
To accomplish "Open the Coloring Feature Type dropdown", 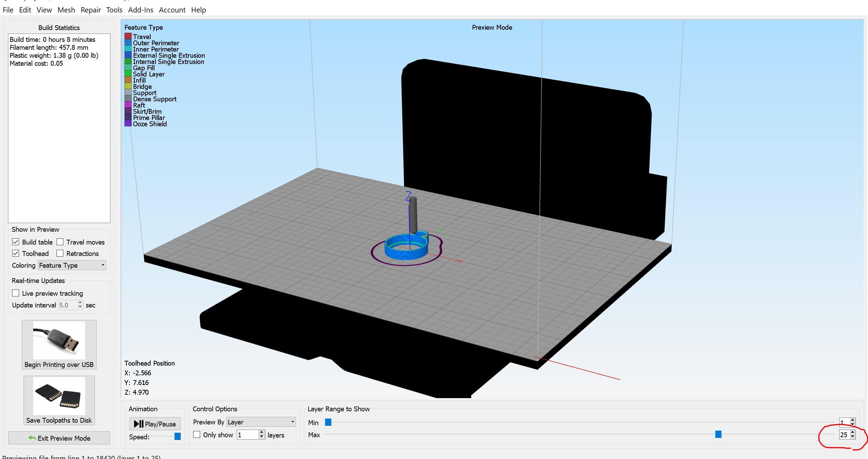I will pyautogui.click(x=72, y=265).
